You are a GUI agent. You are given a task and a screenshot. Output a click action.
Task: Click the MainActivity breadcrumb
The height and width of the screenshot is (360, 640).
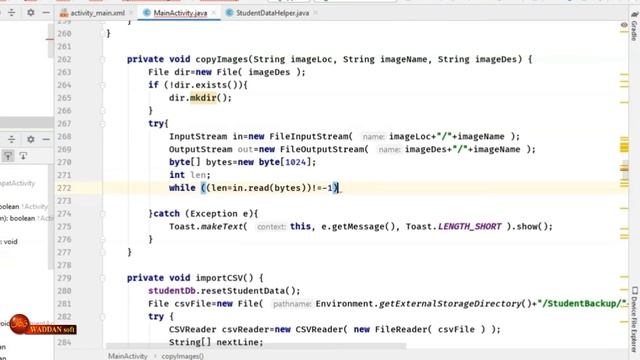click(127, 356)
